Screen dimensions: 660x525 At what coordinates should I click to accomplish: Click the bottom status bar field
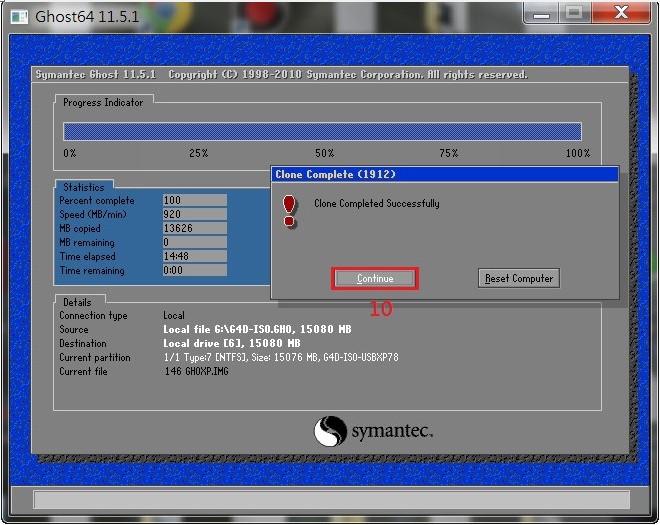click(x=331, y=500)
